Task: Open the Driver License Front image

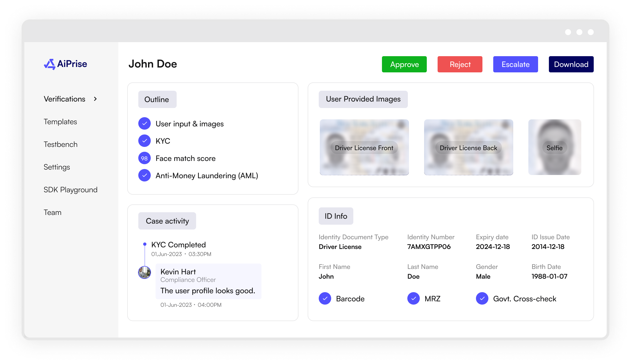Action: point(364,147)
